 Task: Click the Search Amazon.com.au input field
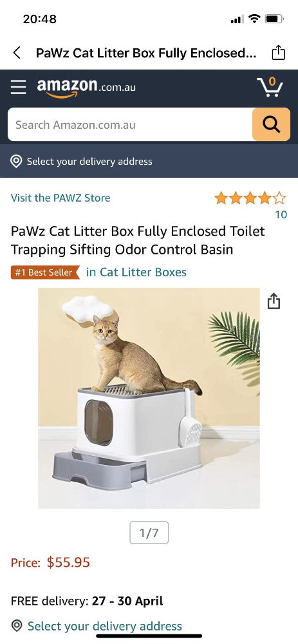(130, 124)
